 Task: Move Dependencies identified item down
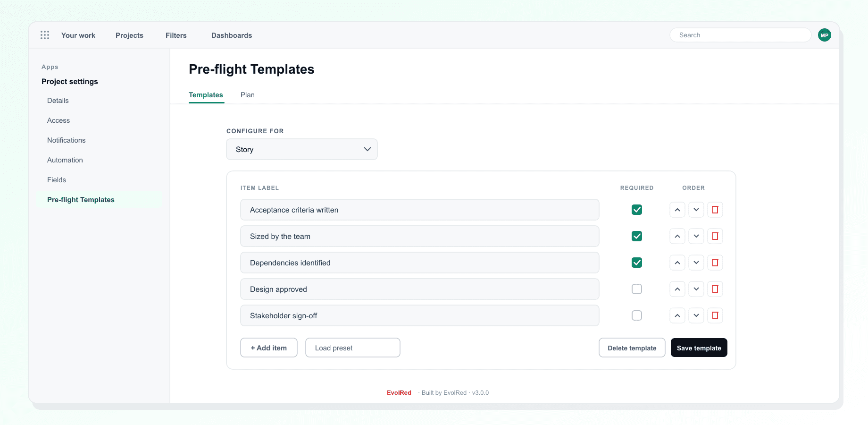coord(696,263)
